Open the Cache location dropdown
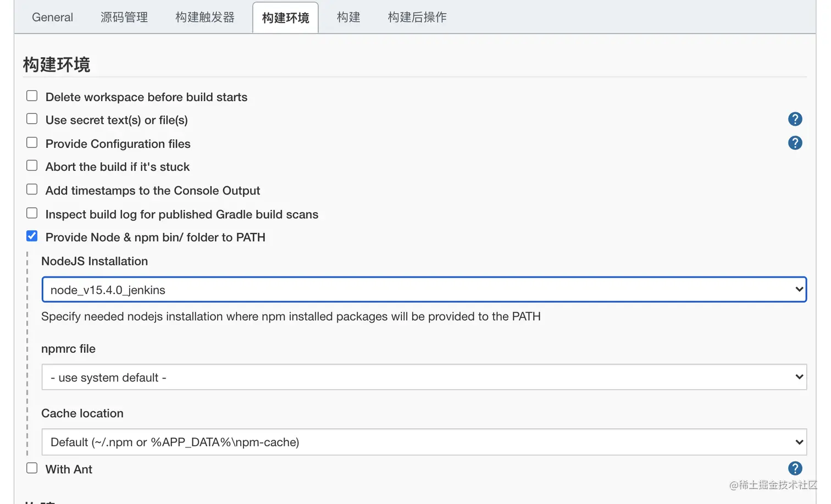This screenshot has height=504, width=831. click(x=424, y=442)
